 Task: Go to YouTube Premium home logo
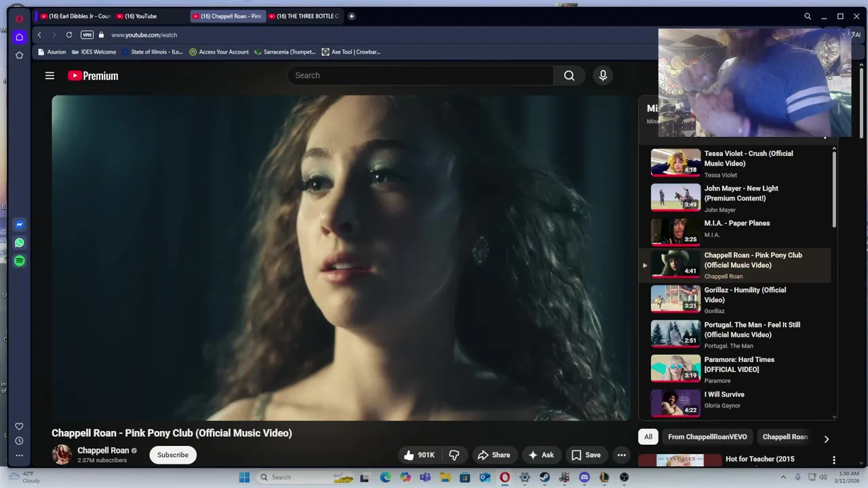coord(93,76)
